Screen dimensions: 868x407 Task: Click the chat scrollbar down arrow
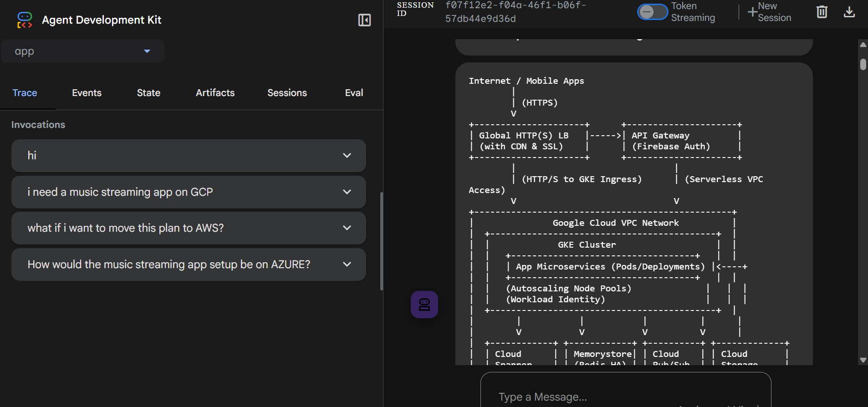[x=863, y=360]
